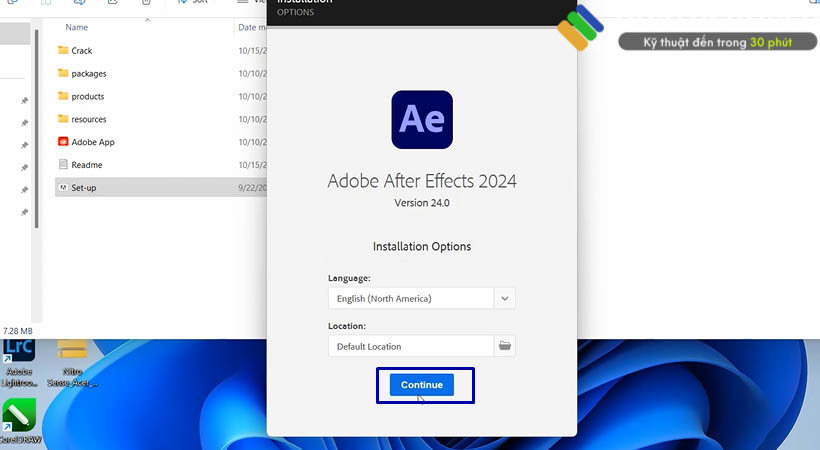820x450 pixels.
Task: Click the Sort option in Explorer toolbar
Action: (193, 3)
